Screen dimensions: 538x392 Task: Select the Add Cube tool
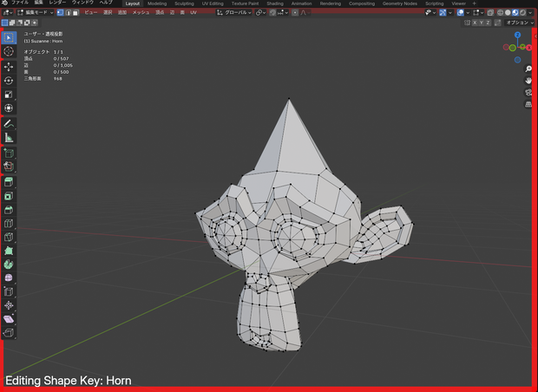coord(9,153)
